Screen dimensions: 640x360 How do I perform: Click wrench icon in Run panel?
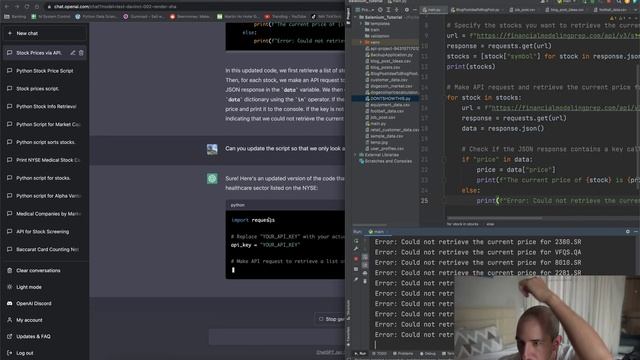(x=356, y=249)
